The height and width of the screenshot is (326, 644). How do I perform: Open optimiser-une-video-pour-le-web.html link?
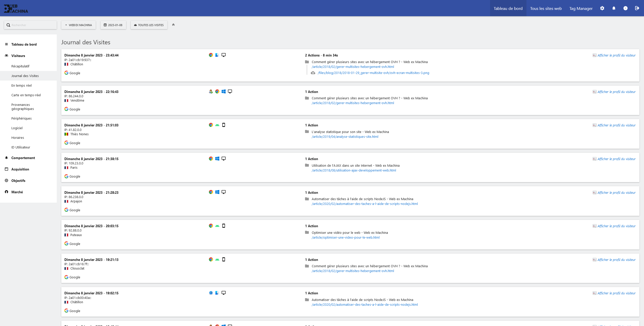[345, 237]
